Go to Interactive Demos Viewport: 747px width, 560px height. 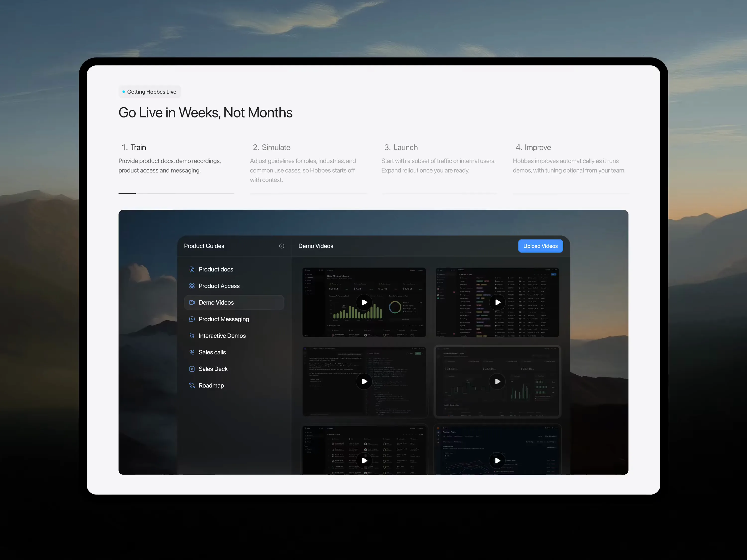(234, 336)
